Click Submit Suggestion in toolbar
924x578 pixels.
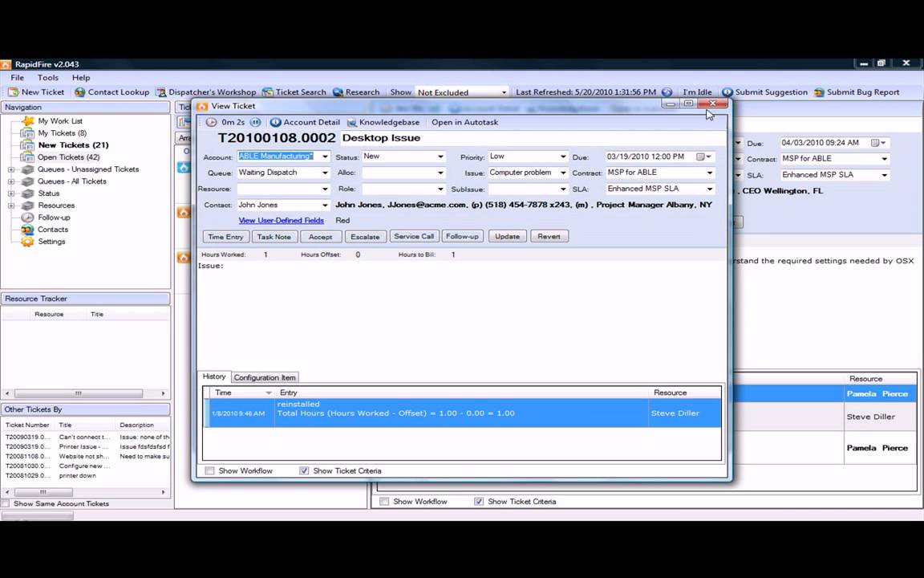point(764,92)
